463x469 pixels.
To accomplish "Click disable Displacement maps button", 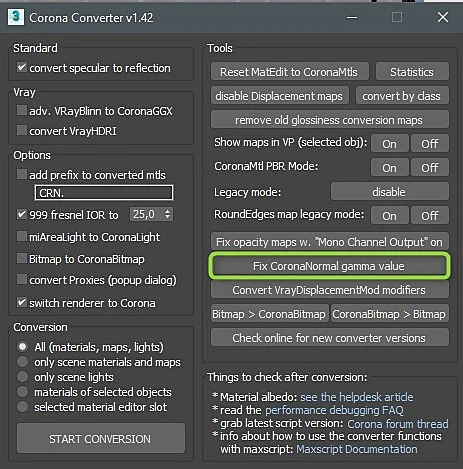I will 280,96.
